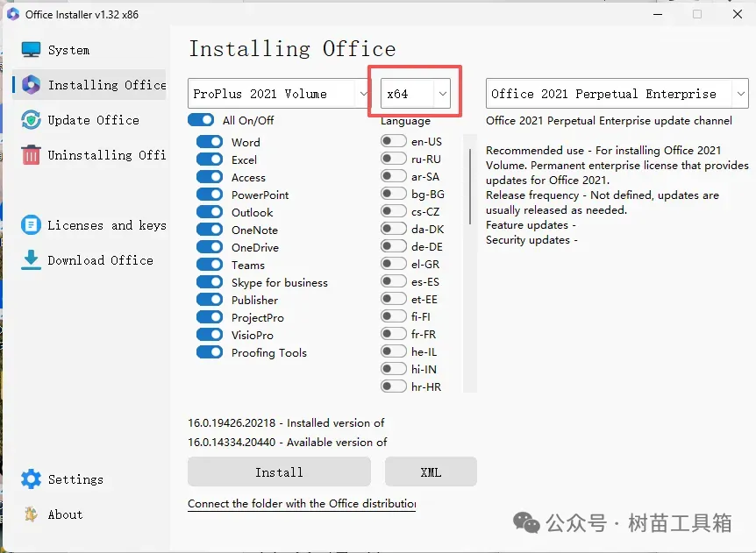Turn on he-IL language
The width and height of the screenshot is (756, 553).
click(393, 351)
